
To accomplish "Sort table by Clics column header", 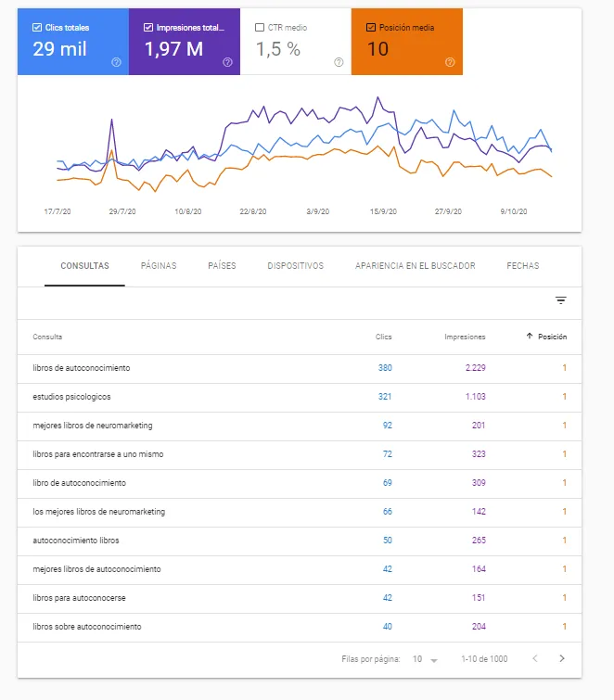I will (x=384, y=337).
